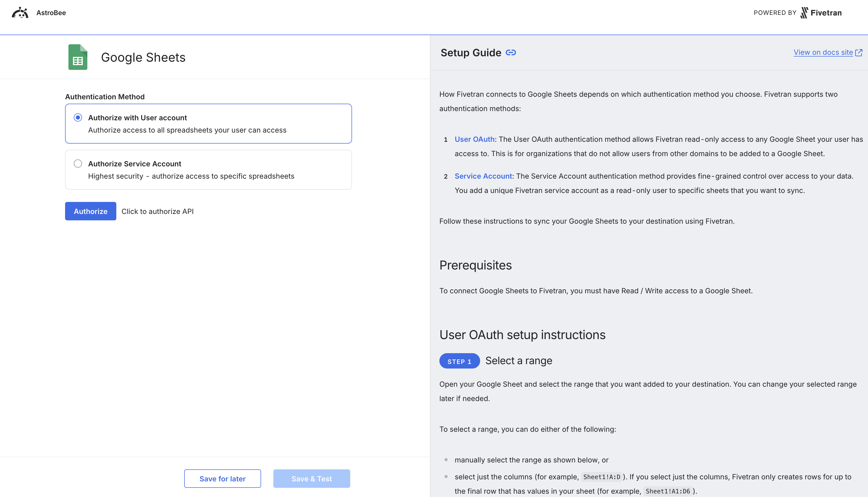
Task: Click the chain link icon beside Setup Guide
Action: coord(511,52)
